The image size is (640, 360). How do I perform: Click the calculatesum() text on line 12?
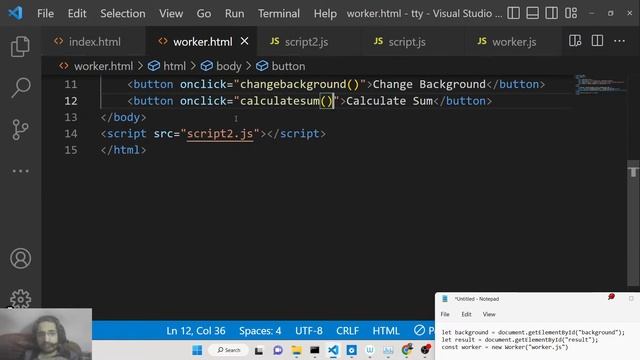[x=287, y=101]
